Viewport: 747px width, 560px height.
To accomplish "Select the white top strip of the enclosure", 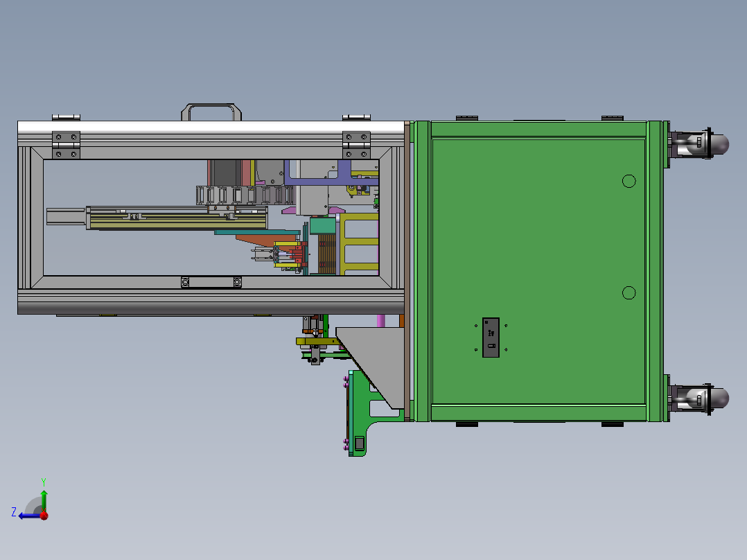I will [211, 128].
